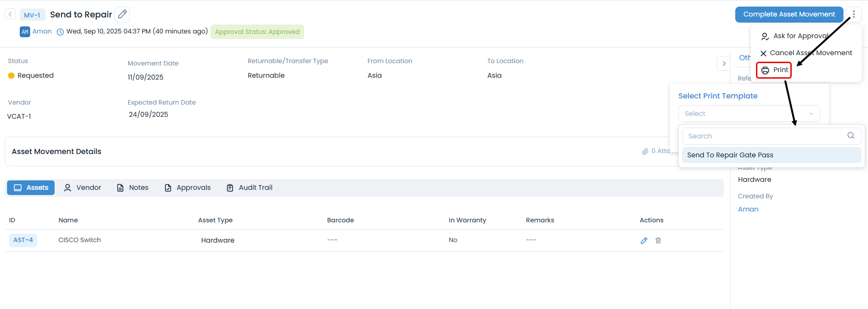Open the Approvals tab
Viewport: 868px width, 309px height.
pyautogui.click(x=188, y=187)
